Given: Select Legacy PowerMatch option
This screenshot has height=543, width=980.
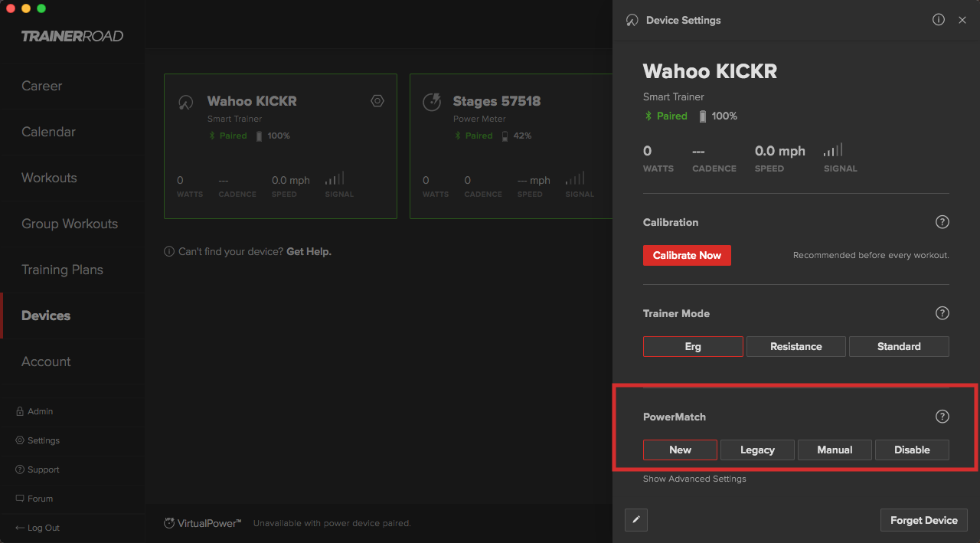Looking at the screenshot, I should [757, 450].
